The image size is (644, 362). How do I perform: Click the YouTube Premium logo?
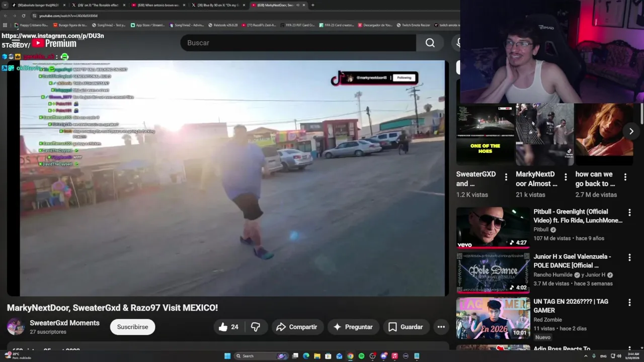[54, 44]
